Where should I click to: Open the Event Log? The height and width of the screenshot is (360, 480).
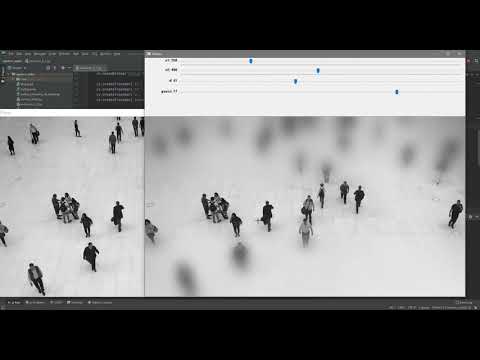click(463, 302)
